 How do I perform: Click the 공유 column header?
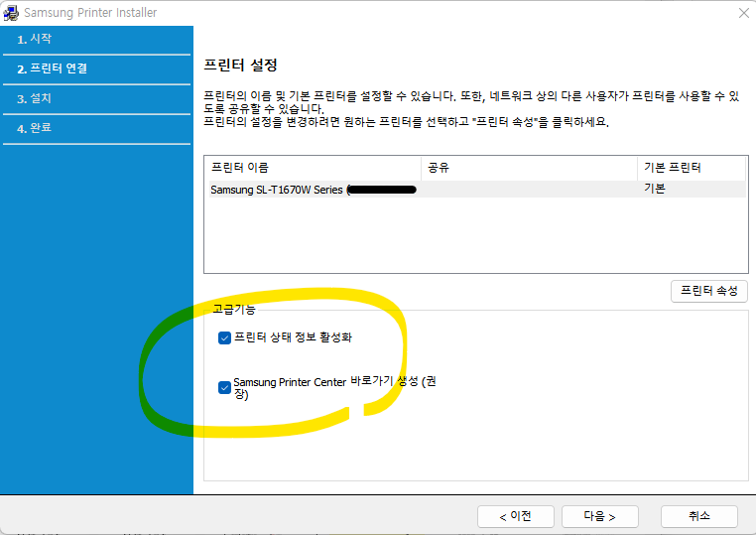(530, 168)
